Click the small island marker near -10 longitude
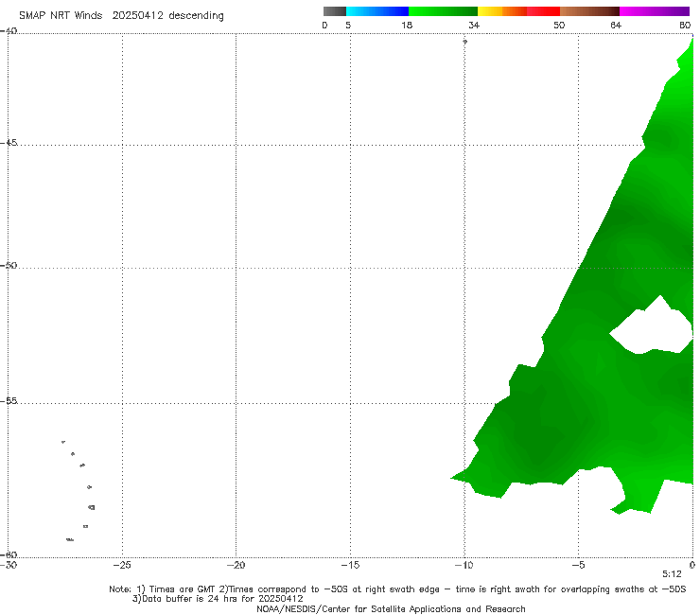The width and height of the screenshot is (700, 615). 464,42
